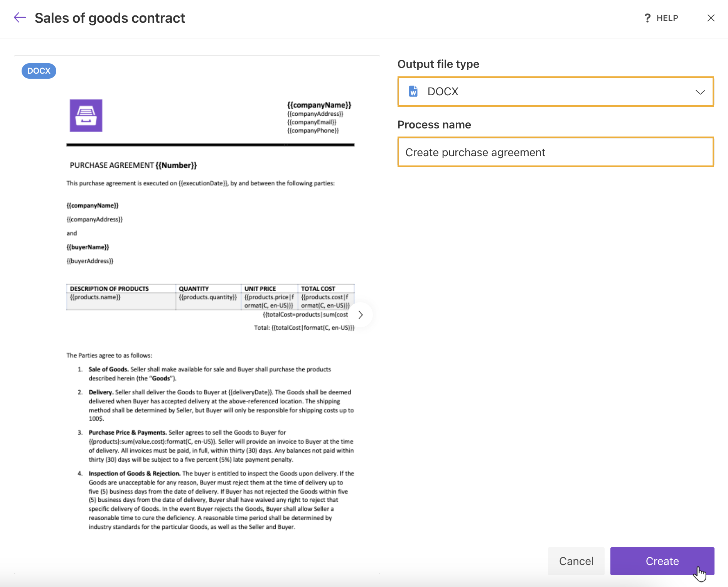The height and width of the screenshot is (587, 728).
Task: Click the blue DOCX badge on preview
Action: pos(39,71)
